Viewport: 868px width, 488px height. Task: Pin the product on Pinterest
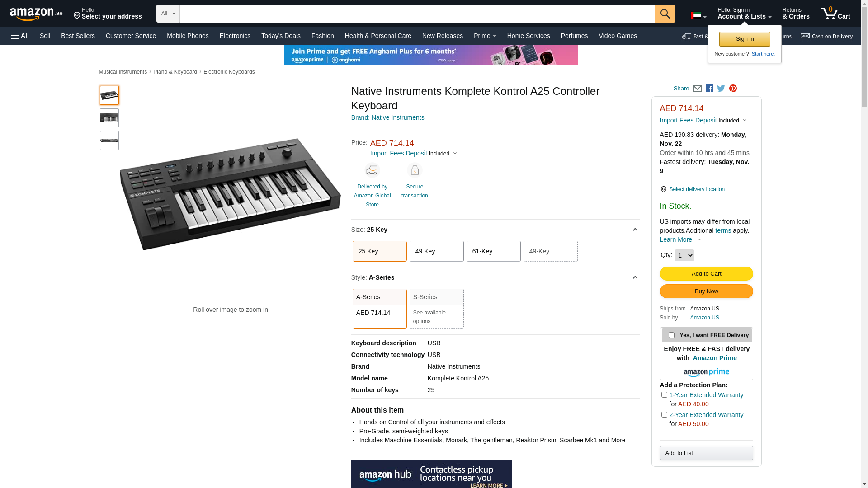tap(733, 89)
